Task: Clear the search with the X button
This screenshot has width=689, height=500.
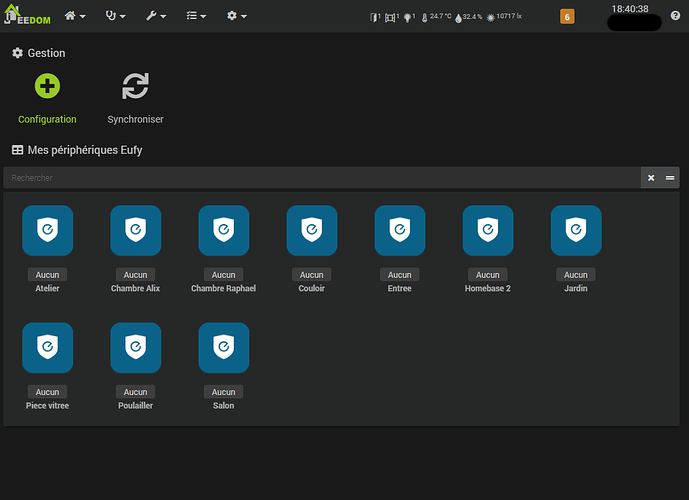Action: click(x=651, y=178)
